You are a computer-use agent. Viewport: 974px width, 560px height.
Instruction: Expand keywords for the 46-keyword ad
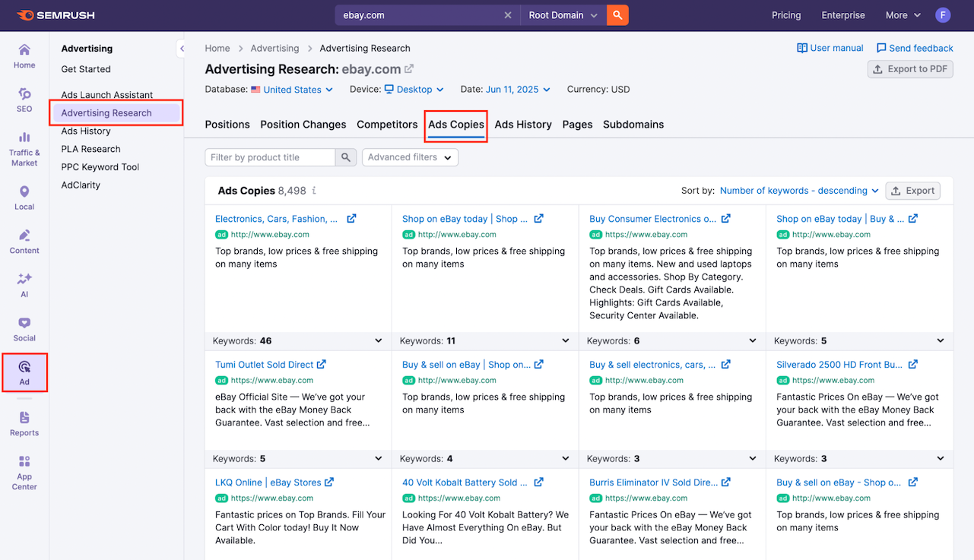[379, 341]
